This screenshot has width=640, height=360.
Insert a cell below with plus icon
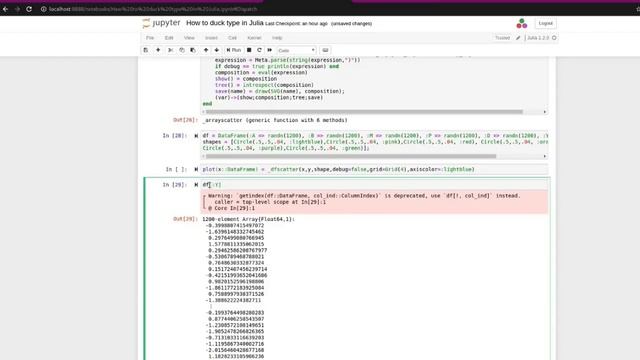click(x=158, y=50)
